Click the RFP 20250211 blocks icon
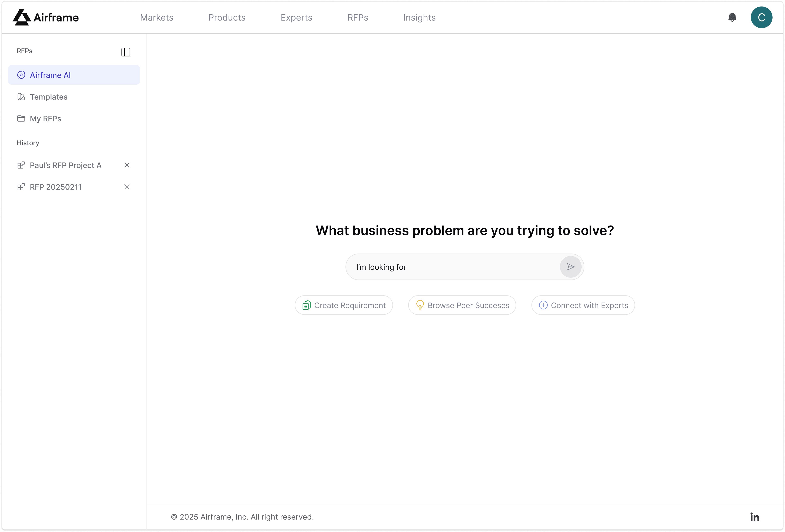The image size is (785, 532). click(21, 187)
